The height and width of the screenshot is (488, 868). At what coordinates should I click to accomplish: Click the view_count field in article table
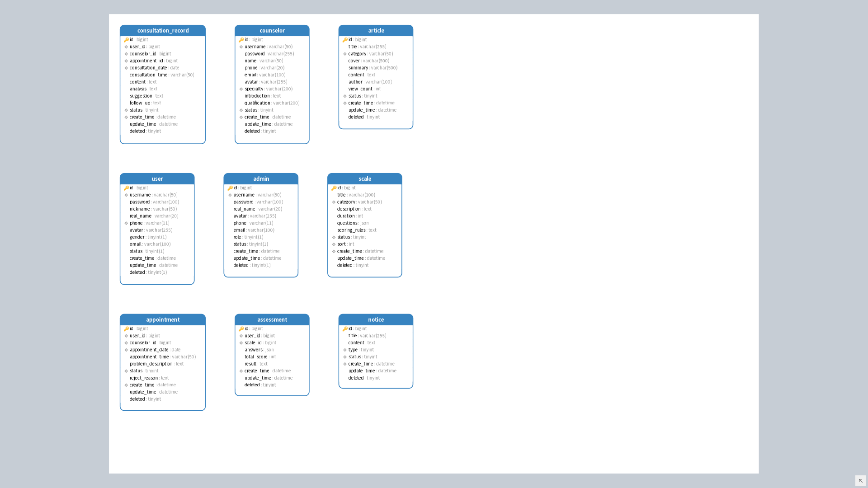(x=364, y=89)
